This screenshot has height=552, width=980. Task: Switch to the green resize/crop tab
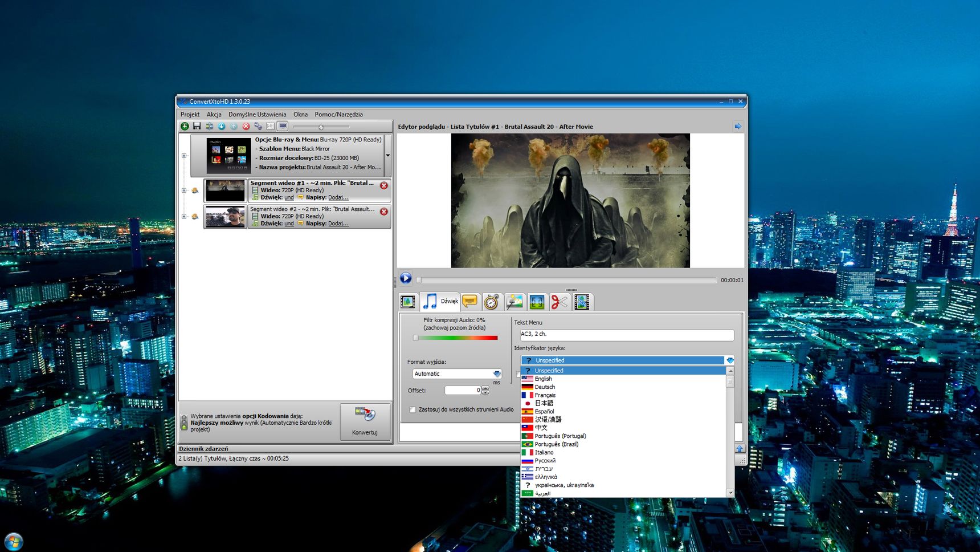537,302
